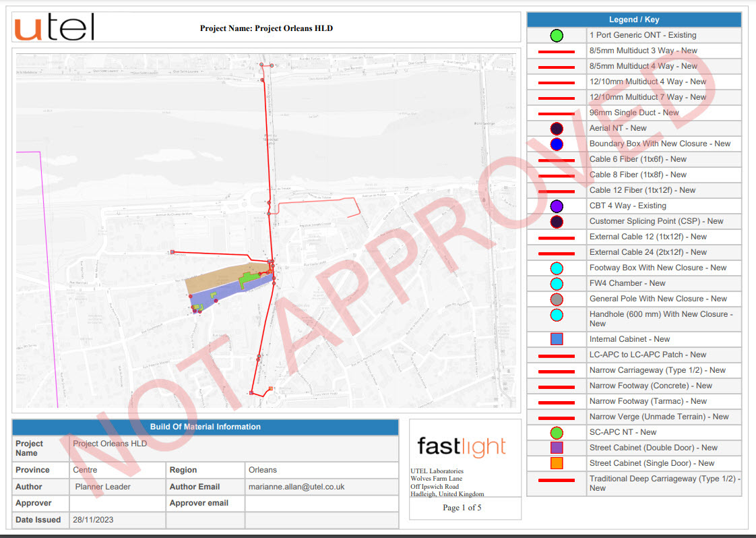Viewport: 756px width, 538px height.
Task: Click the 8/5mm Multiduct 4 Way line symbol
Action: tap(557, 67)
